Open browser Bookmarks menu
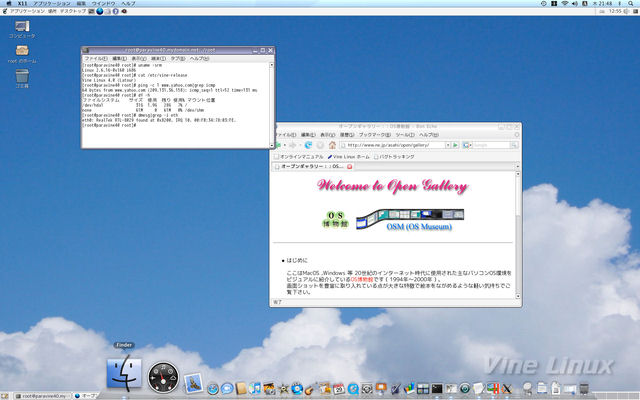640x400 pixels. 375,135
